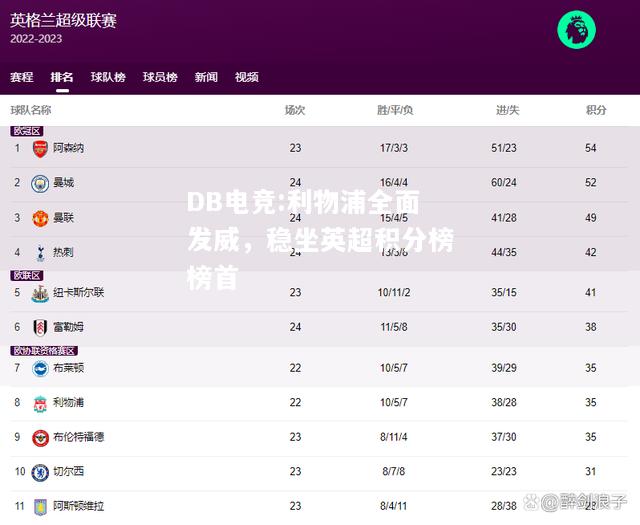
Task: Open the 赛程 tab
Action: [x=22, y=77]
